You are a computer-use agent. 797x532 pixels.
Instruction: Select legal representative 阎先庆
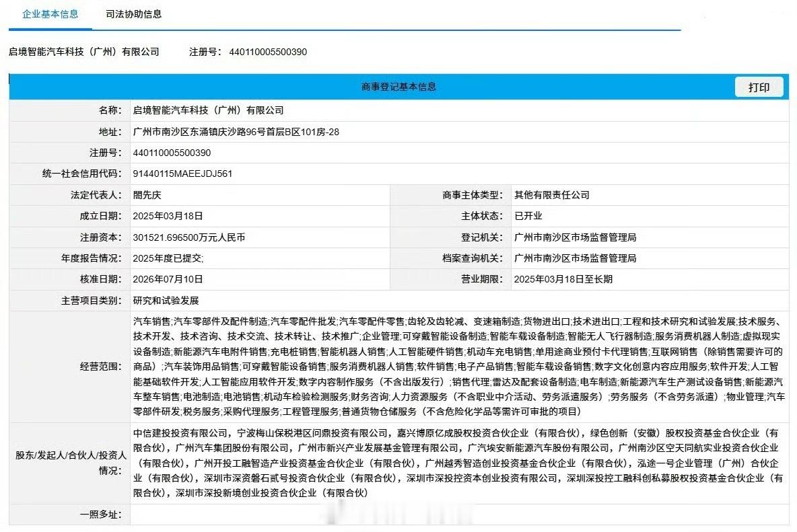(147, 195)
